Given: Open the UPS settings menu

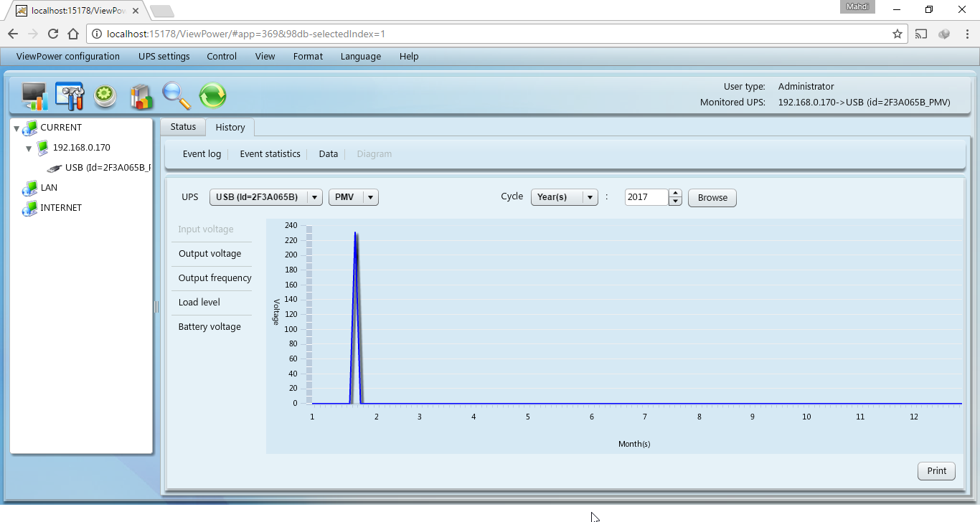Looking at the screenshot, I should click(x=164, y=57).
